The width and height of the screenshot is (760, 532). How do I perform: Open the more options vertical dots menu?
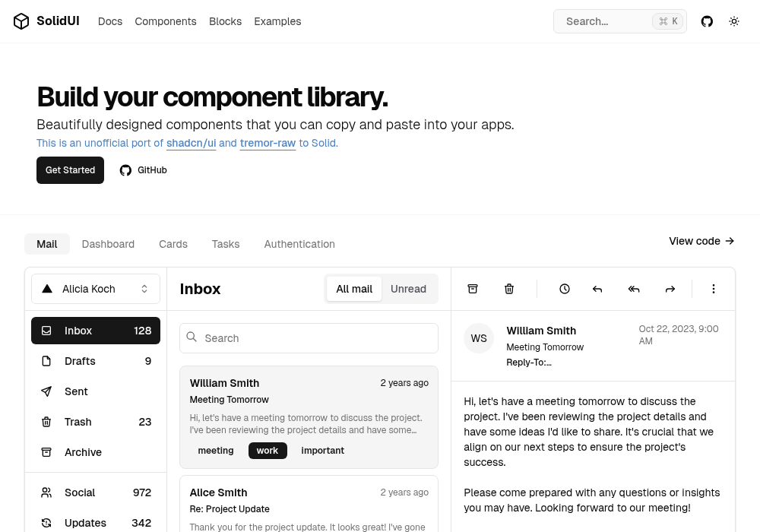point(713,289)
